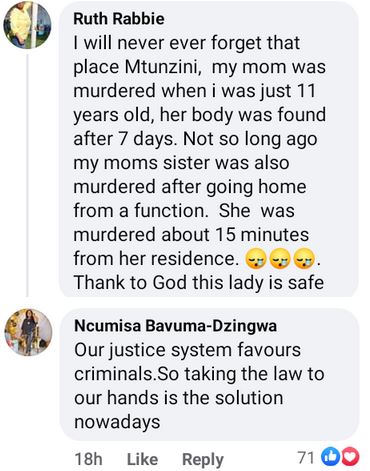Click the first crying emoji in Ruth's comment

coord(256,258)
